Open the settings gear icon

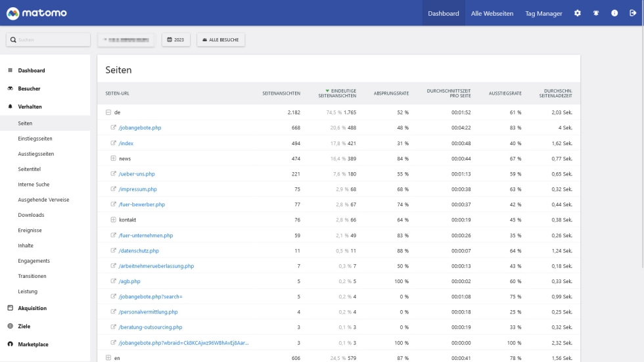[578, 13]
